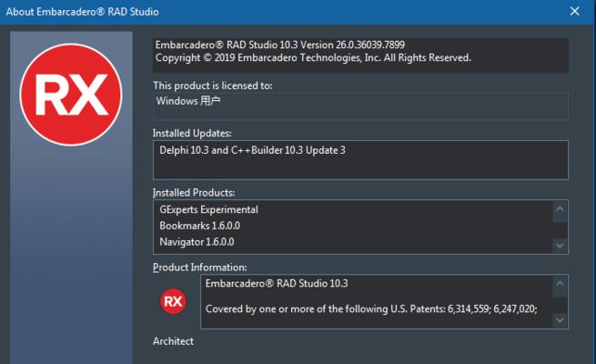Click the small RX product icon
This screenshot has height=364, width=596.
(x=173, y=301)
